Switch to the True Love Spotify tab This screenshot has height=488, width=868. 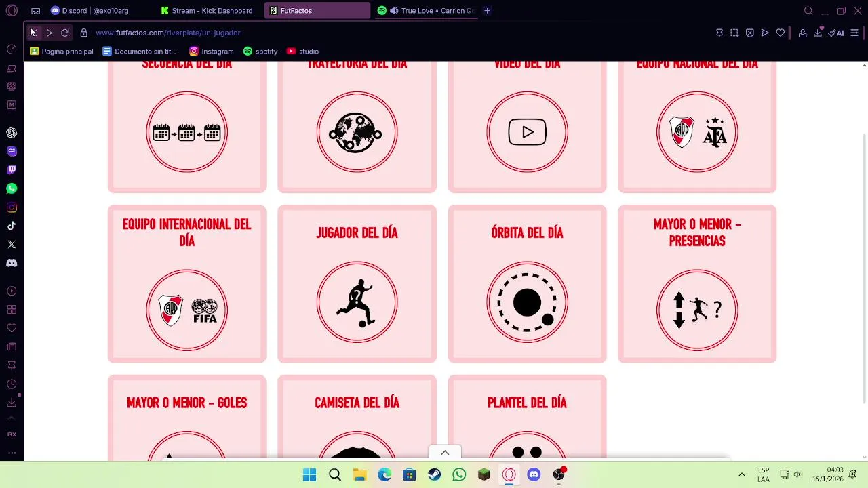coord(426,11)
